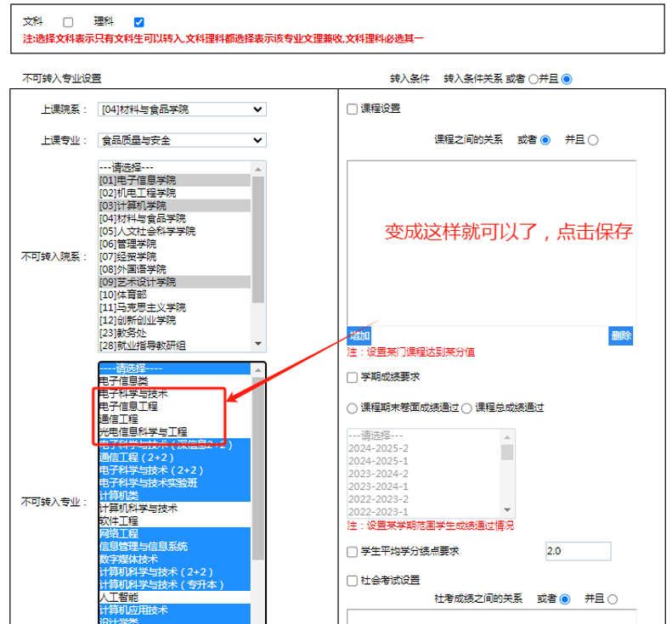Screen dimensions: 672x624
Task: Click department list scroll down arrow
Action: tap(258, 344)
